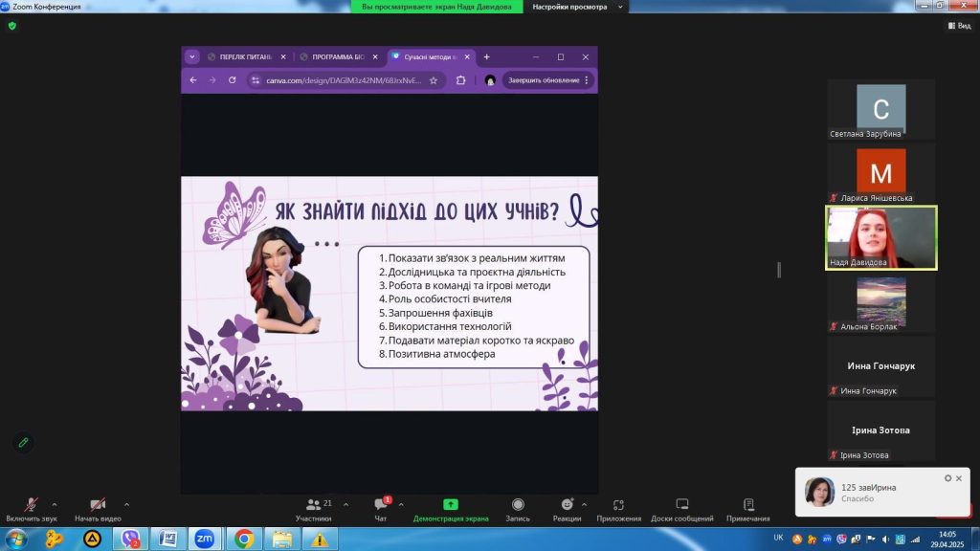980x551 pixels.
Task: Open File Explorer folder on taskbar
Action: [282, 539]
